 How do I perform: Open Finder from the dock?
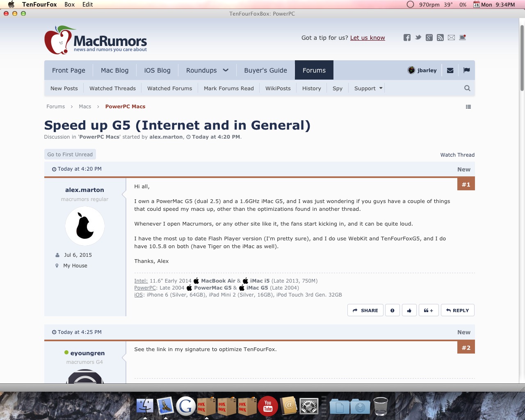pyautogui.click(x=145, y=406)
